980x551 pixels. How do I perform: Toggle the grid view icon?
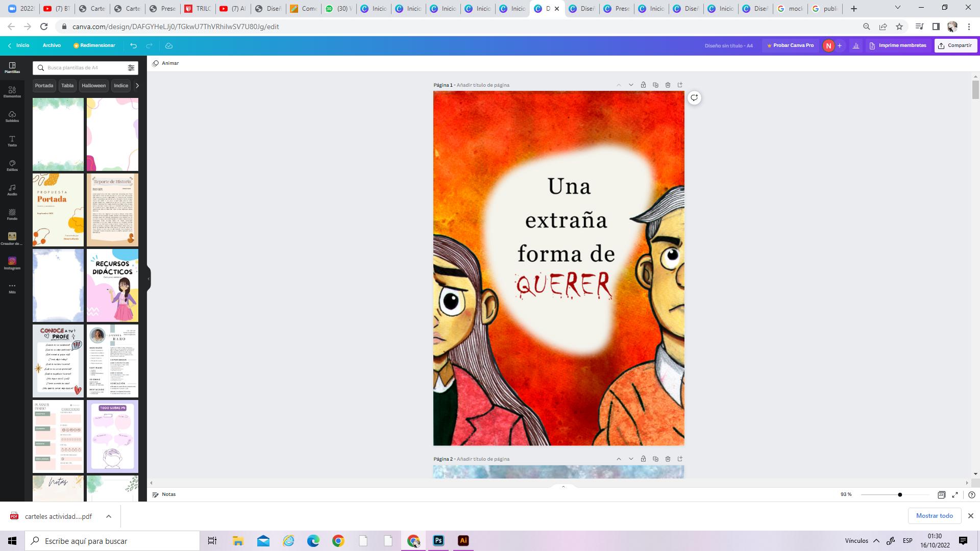[941, 494]
